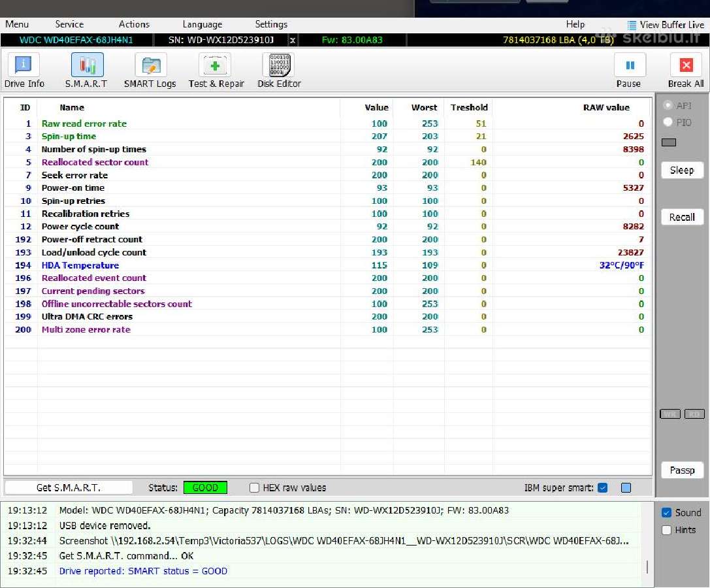Click the gray indicator box below PIO
Screen dimensions: 710x588
point(669,142)
